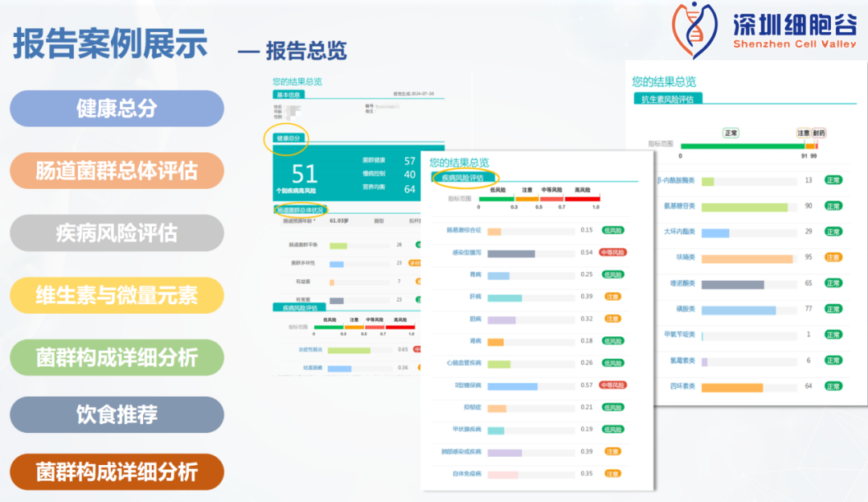The height and width of the screenshot is (502, 868).
Task: Switch to the 抗生素风险评估 tab header
Action: click(668, 99)
